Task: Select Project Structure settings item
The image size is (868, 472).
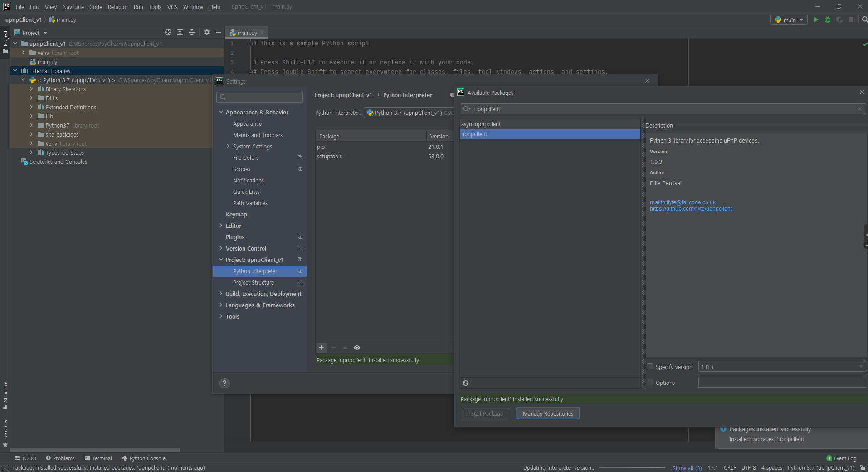Action: (254, 282)
